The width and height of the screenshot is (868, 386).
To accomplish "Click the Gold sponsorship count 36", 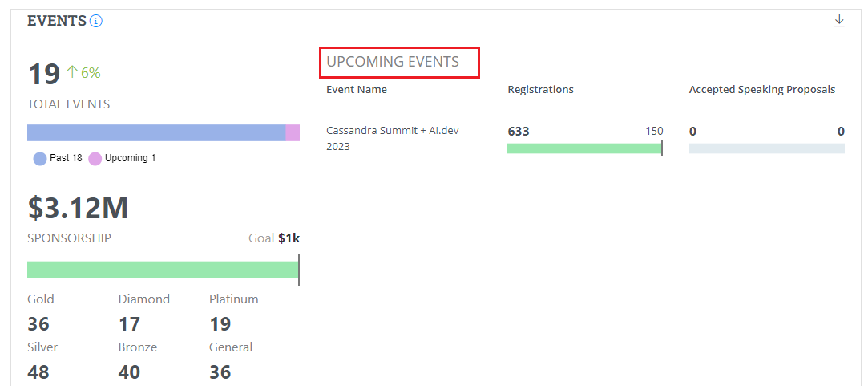I will click(38, 324).
